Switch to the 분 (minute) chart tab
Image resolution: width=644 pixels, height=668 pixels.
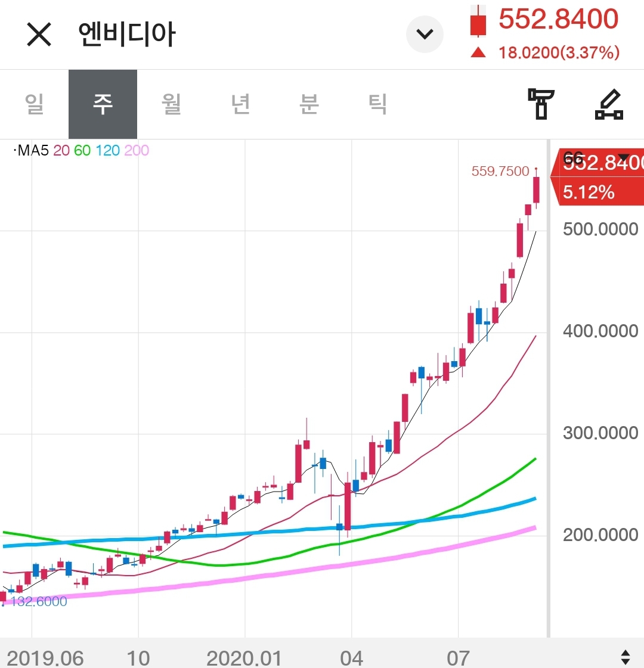pyautogui.click(x=309, y=104)
